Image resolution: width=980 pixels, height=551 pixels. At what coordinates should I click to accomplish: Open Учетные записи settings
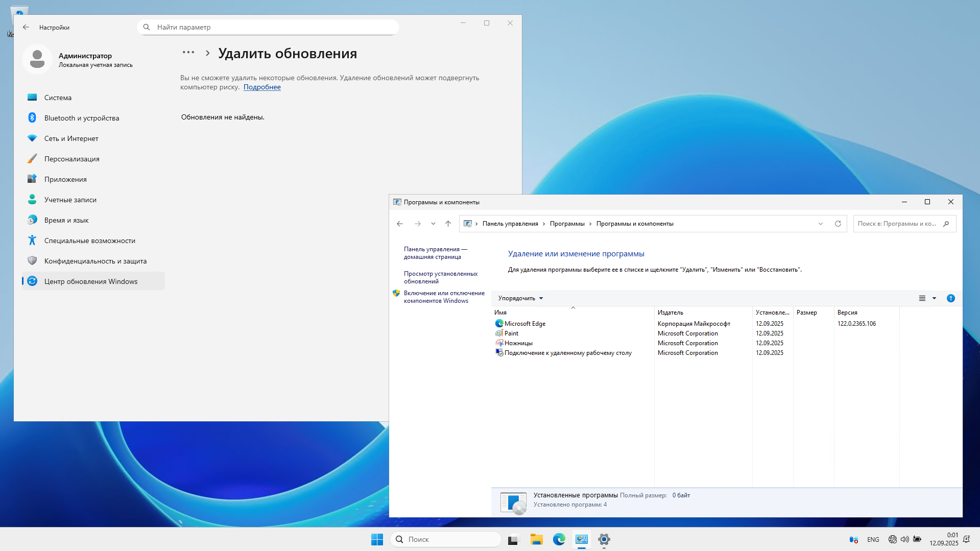click(93, 200)
